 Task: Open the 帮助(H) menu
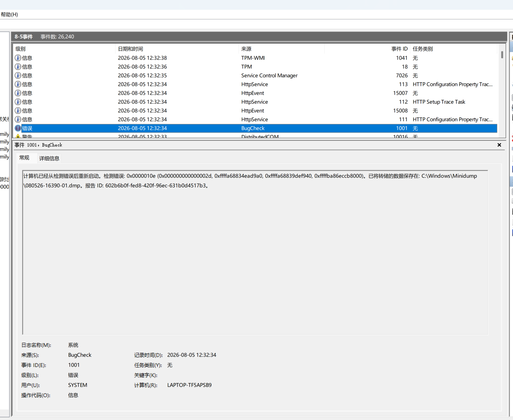(x=9, y=15)
